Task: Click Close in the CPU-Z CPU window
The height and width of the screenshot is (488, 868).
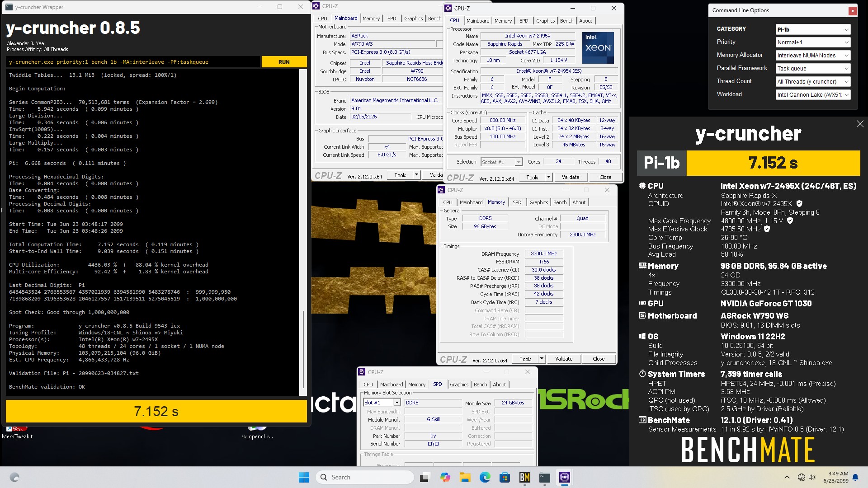Action: pyautogui.click(x=605, y=177)
